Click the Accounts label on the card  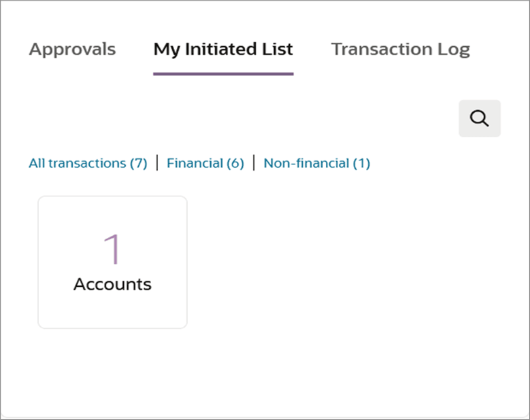pos(112,284)
